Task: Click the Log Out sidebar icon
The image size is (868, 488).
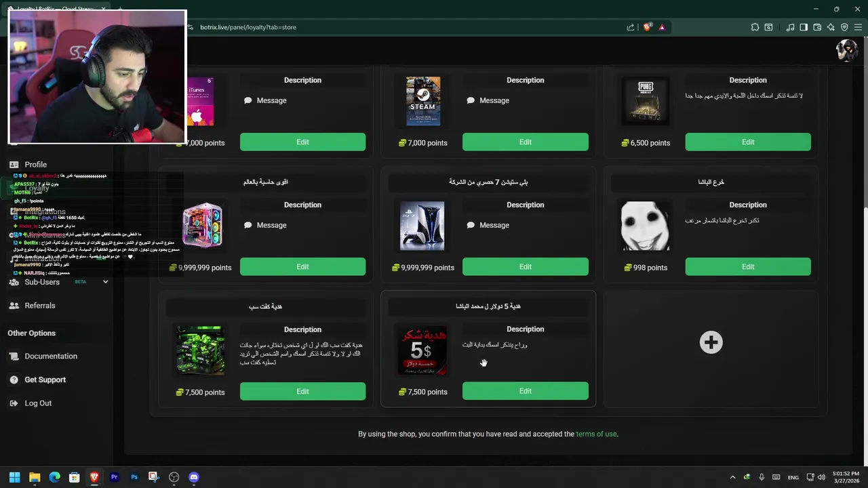Action: (14, 403)
